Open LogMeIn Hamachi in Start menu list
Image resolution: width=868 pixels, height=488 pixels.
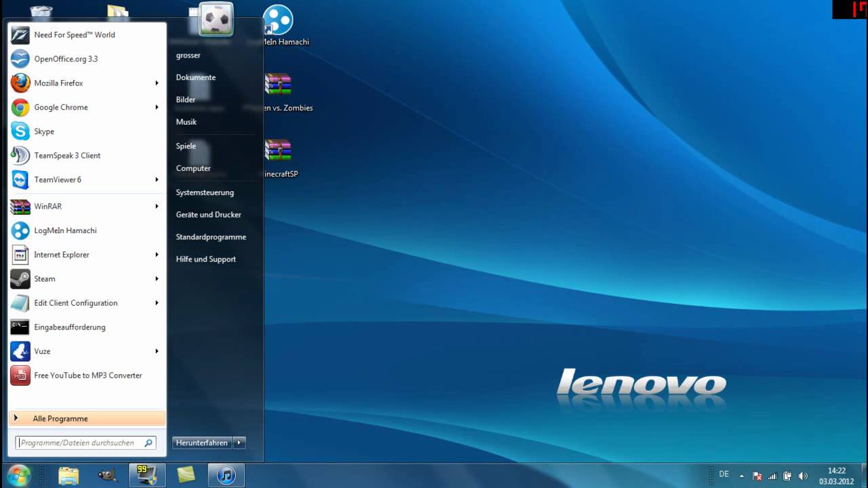[x=87, y=230]
